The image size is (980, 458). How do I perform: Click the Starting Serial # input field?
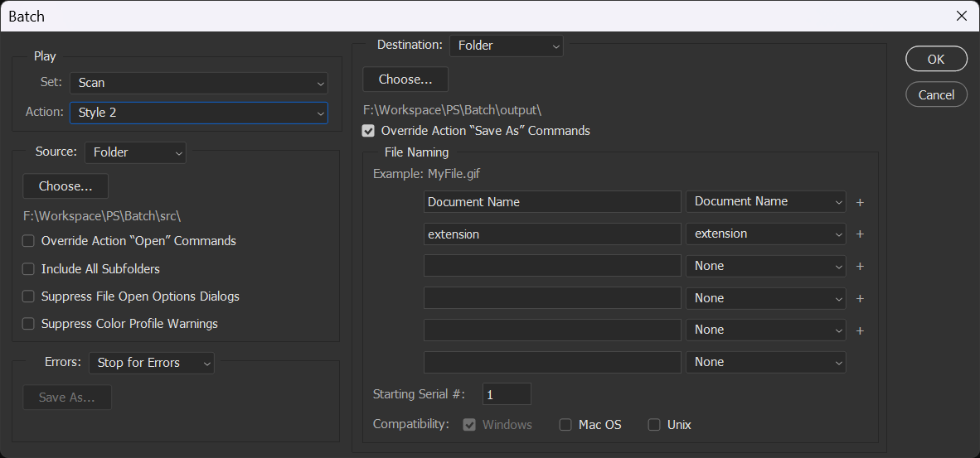pos(506,395)
